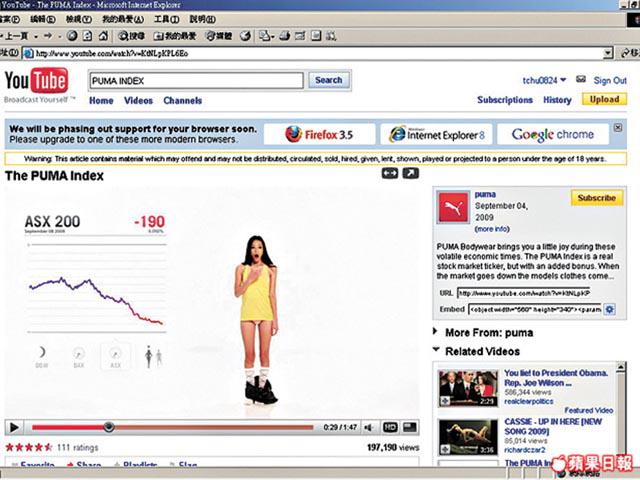
Task: Collapse the Related Videos section
Action: tap(438, 351)
